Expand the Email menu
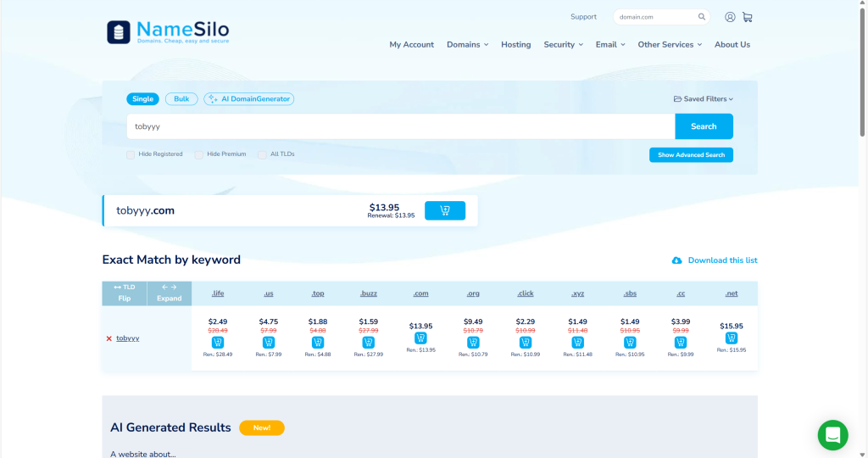Screen dimensions: 868x458 pos(610,44)
